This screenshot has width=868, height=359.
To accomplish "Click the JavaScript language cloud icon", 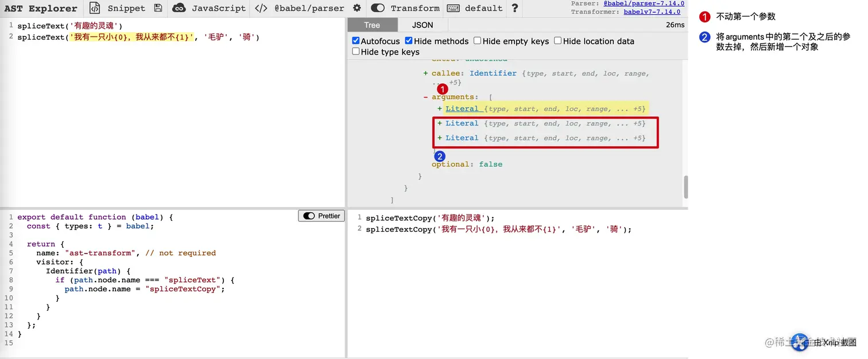I will click(x=179, y=8).
